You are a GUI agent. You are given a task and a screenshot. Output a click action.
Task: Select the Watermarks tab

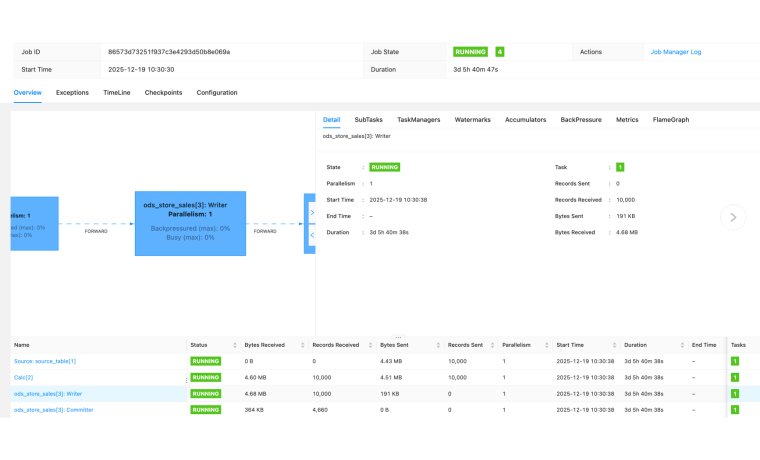click(472, 119)
